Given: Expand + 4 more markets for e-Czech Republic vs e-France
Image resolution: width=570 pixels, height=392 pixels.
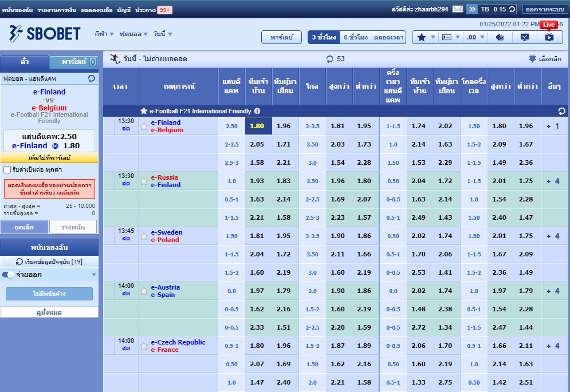Looking at the screenshot, I should point(553,346).
